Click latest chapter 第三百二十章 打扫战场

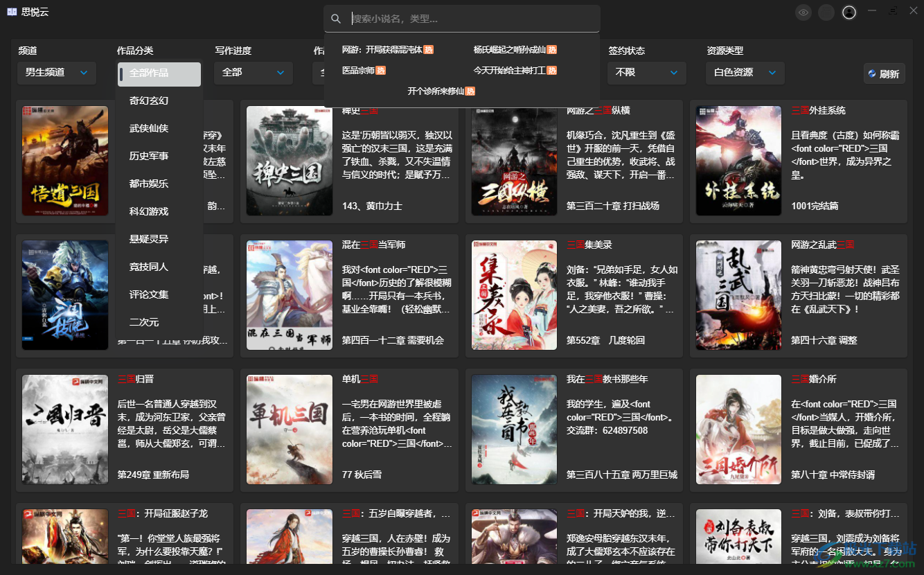613,206
